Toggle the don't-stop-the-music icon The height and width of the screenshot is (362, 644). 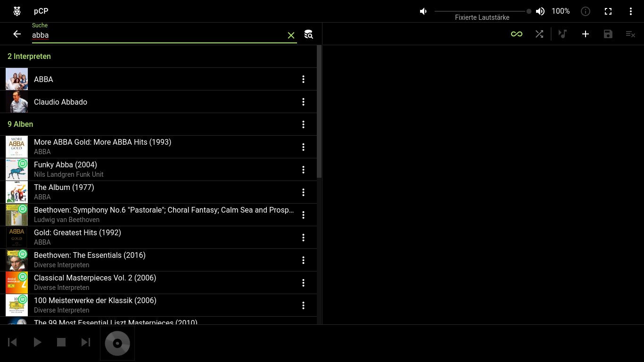562,34
